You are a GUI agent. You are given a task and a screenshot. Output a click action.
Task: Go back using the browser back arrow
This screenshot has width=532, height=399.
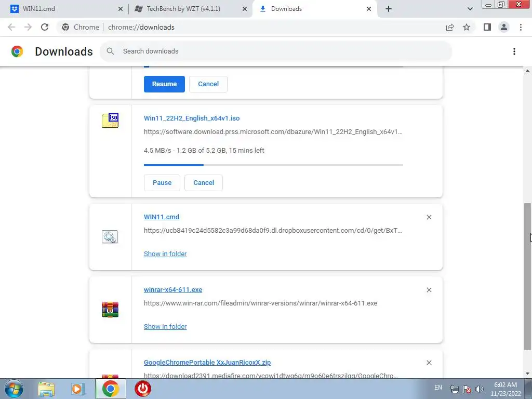pos(11,27)
